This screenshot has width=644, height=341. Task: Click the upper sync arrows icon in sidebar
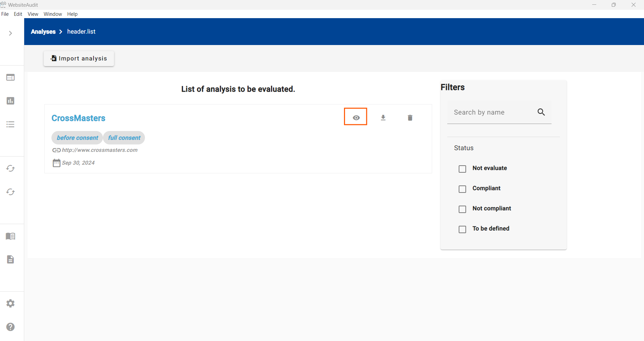click(10, 168)
